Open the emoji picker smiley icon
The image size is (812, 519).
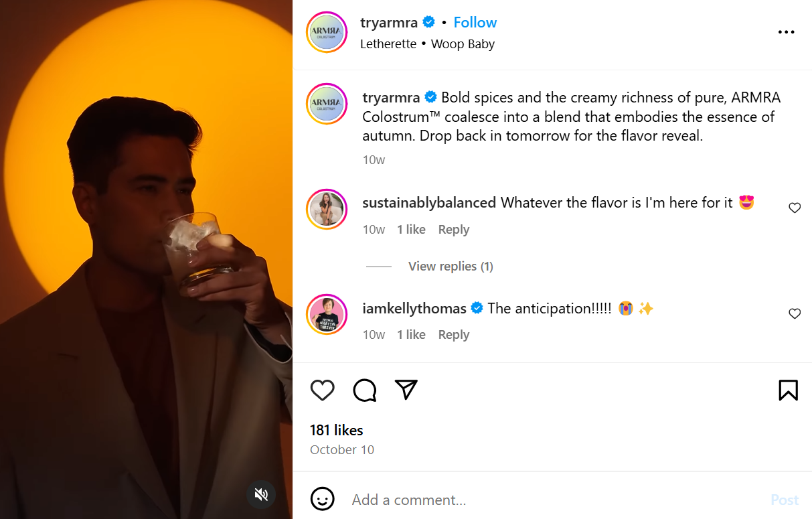322,499
